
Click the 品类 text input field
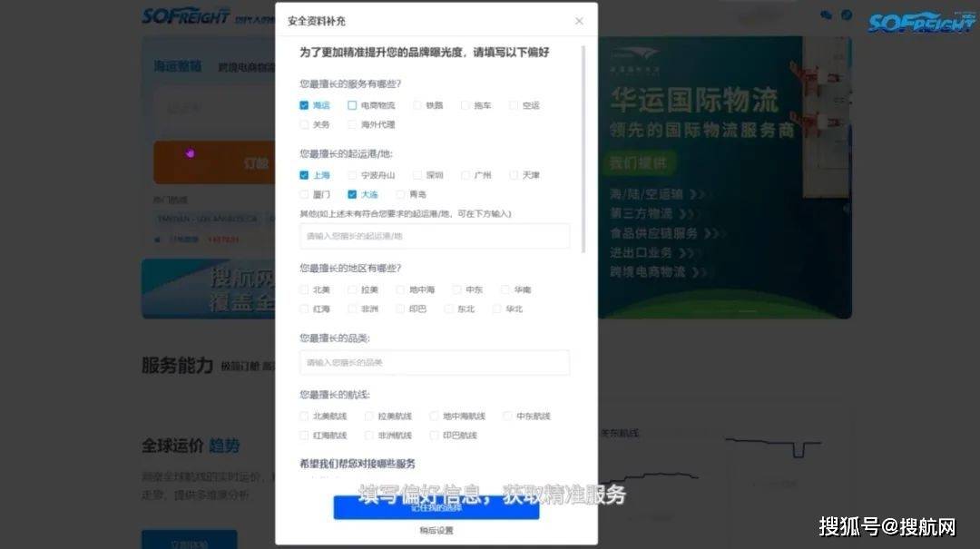435,361
